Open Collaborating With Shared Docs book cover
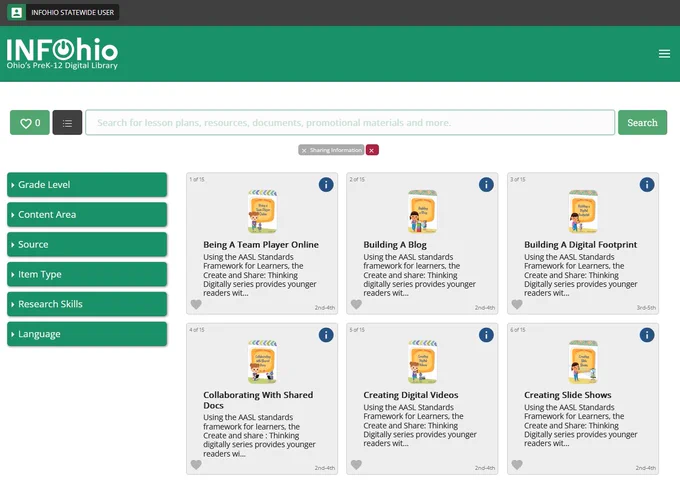The width and height of the screenshot is (680, 482). coord(262,362)
